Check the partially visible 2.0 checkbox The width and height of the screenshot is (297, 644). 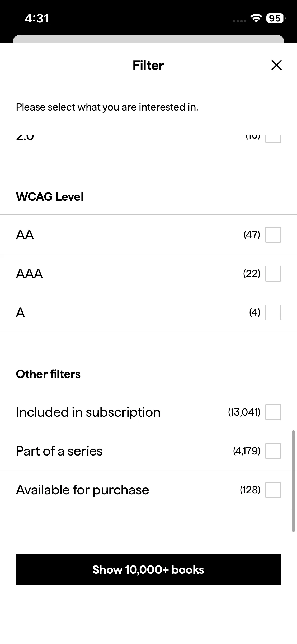[x=273, y=139]
